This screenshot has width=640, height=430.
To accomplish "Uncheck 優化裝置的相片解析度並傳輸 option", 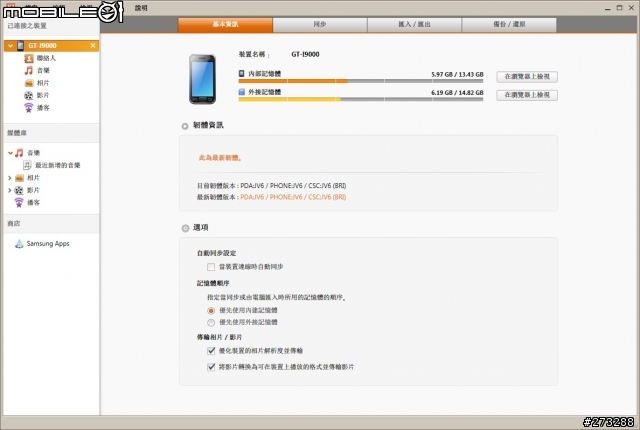I will [x=211, y=351].
